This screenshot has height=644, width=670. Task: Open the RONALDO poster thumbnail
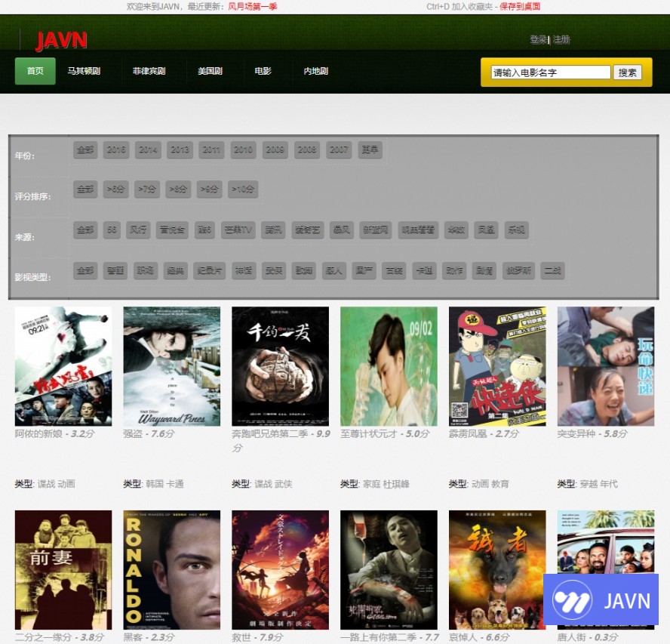(x=172, y=569)
